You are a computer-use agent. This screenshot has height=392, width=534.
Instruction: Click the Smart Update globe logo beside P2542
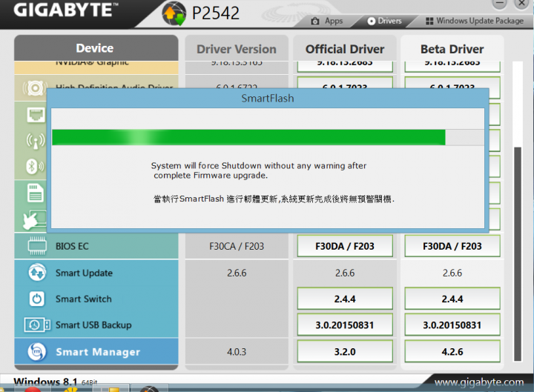[x=174, y=13]
